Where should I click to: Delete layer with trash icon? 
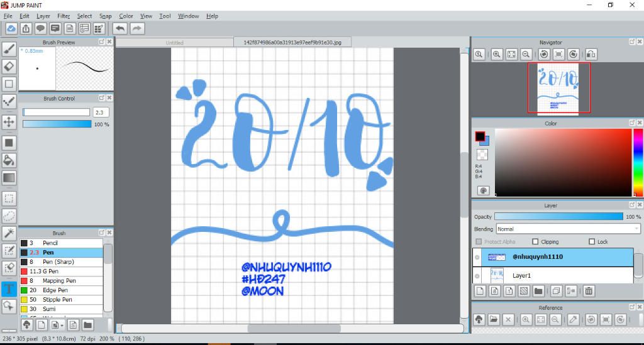(x=589, y=291)
